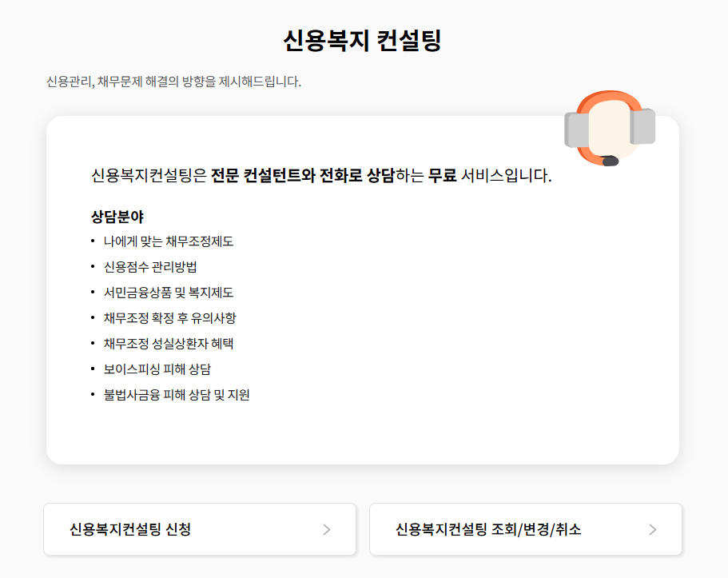This screenshot has height=578, width=728.
Task: Open the 신용복지컨설팅 신청 button
Action: tap(200, 529)
